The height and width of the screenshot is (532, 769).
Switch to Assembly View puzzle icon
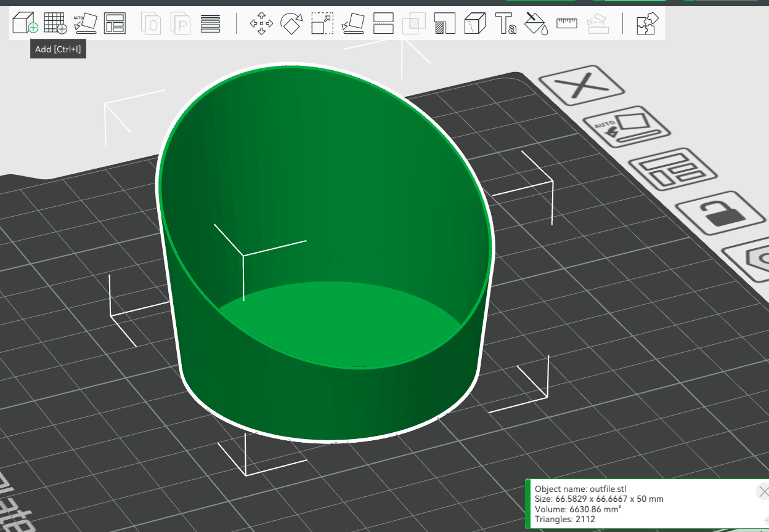click(648, 23)
